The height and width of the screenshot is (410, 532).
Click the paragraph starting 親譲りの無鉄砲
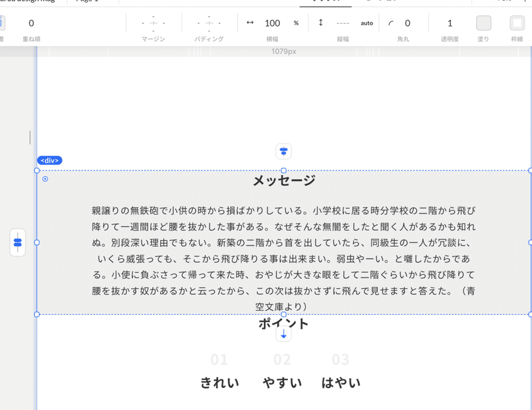pyautogui.click(x=284, y=259)
